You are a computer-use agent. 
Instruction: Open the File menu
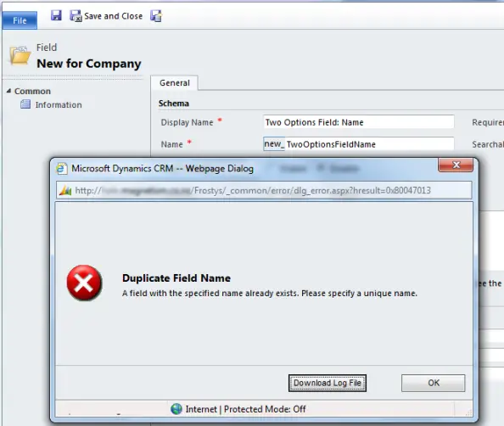(x=20, y=20)
